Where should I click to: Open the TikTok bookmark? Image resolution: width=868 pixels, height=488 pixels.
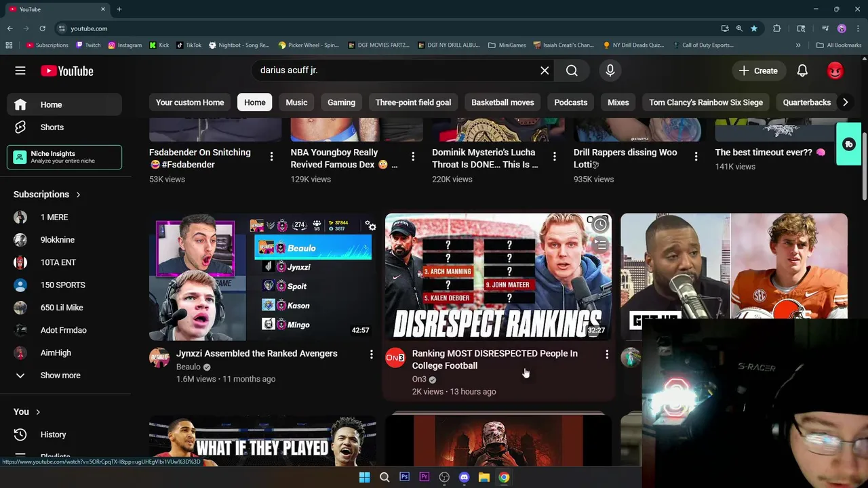[x=189, y=45]
